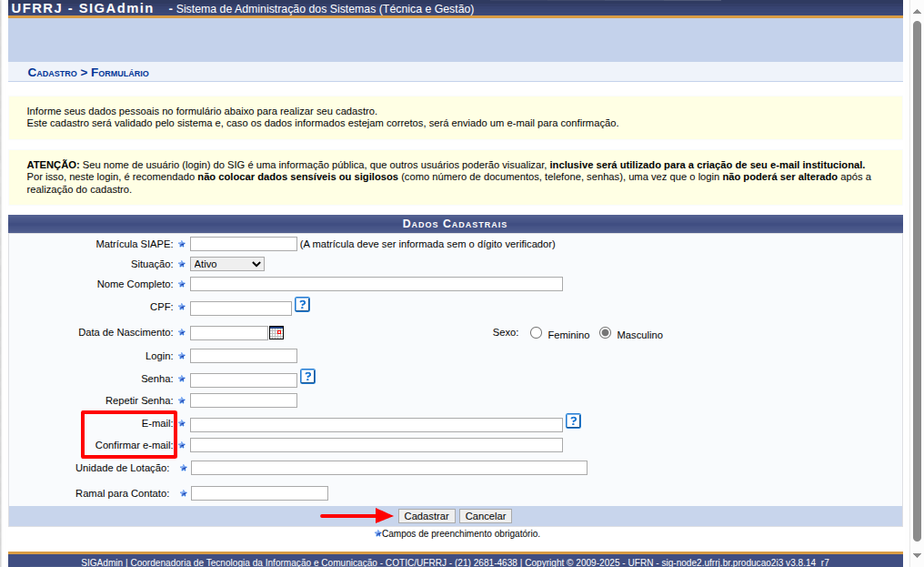
Task: Click the Matrícula SIAPE input field
Action: pyautogui.click(x=244, y=244)
